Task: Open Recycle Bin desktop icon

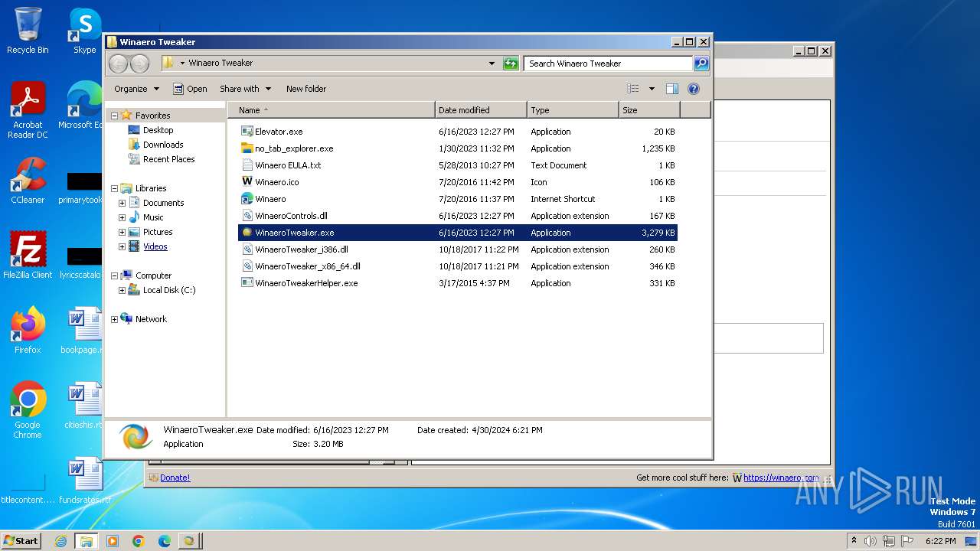Action: point(28,31)
